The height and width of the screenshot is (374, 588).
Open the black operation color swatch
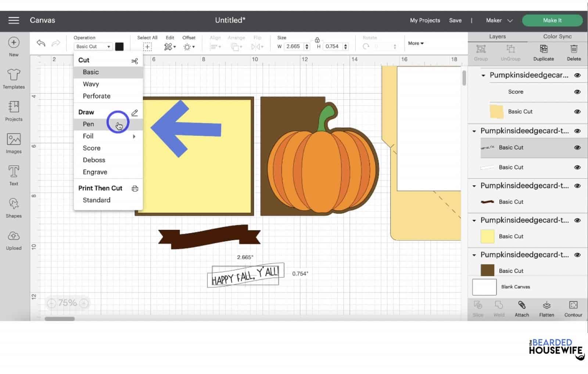click(119, 46)
